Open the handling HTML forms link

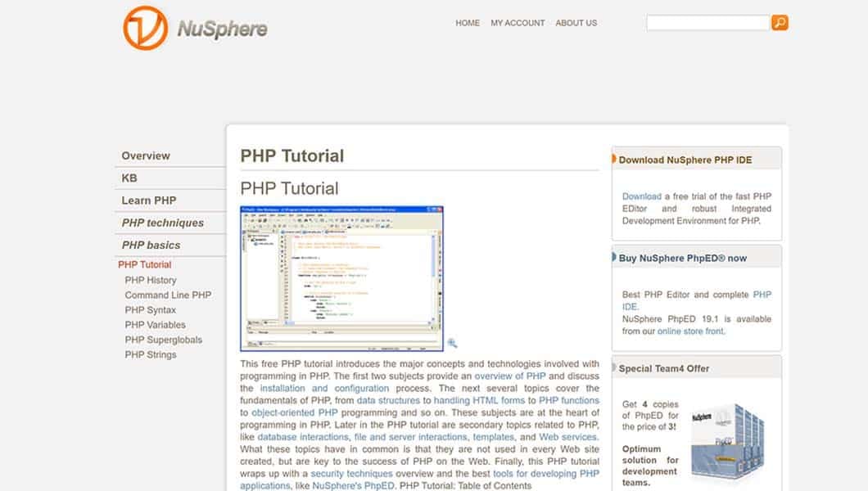click(x=479, y=400)
